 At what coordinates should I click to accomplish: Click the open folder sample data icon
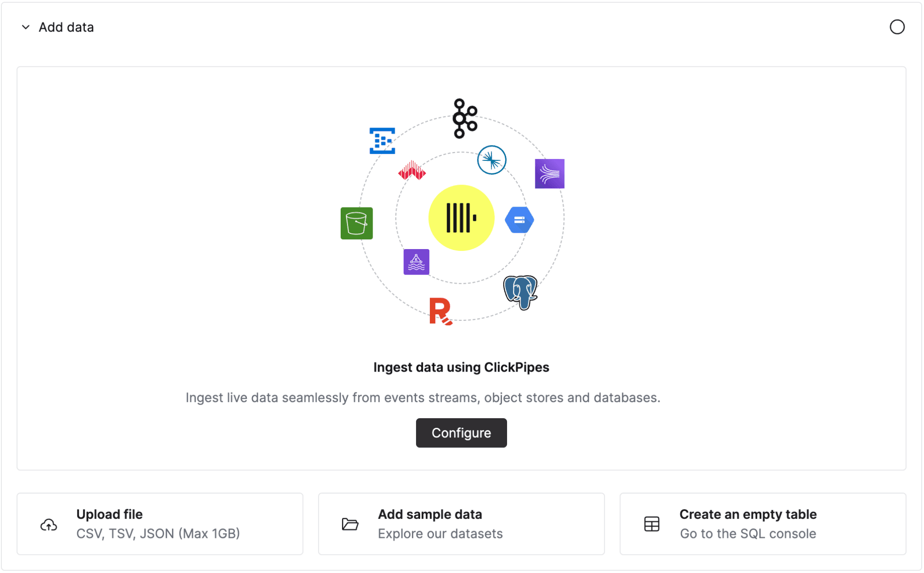[350, 524]
